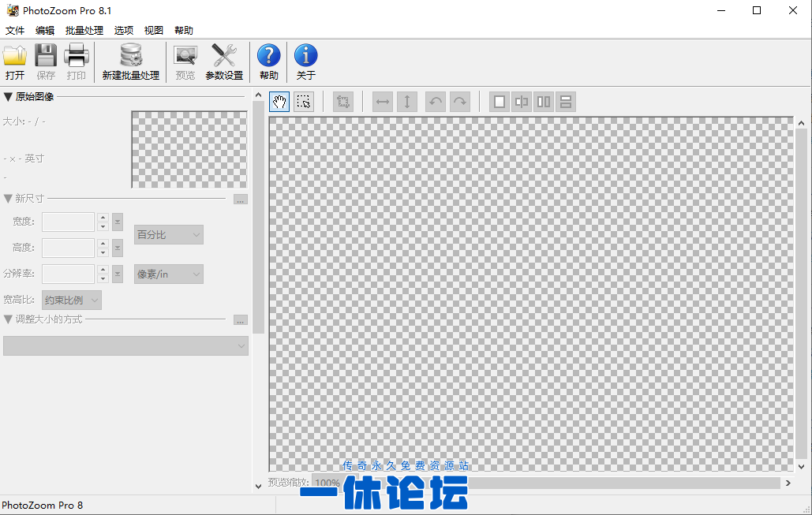
Task: Click the left panel scroll down arrow
Action: 258,486
